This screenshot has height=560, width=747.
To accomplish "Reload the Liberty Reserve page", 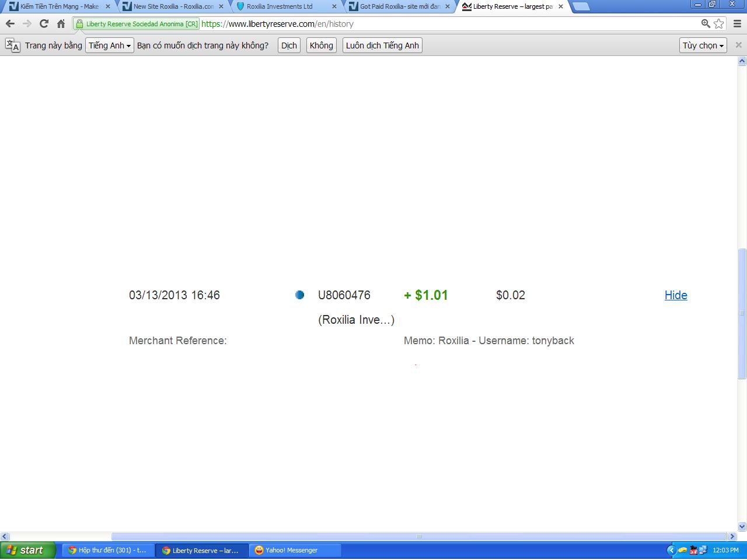I will (x=44, y=24).
